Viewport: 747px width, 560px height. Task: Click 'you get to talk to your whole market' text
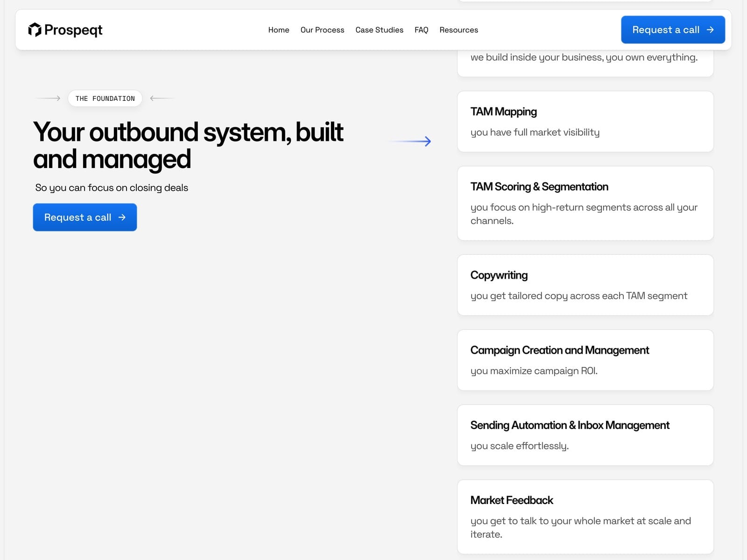(x=580, y=527)
